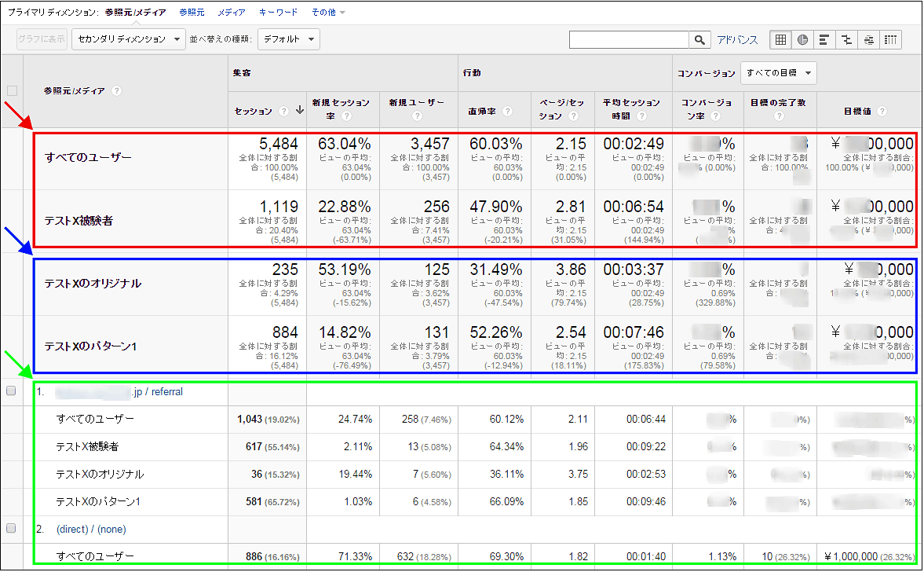Check the box for row 2 direct/none
The width and height of the screenshot is (924, 572).
pos(12,528)
